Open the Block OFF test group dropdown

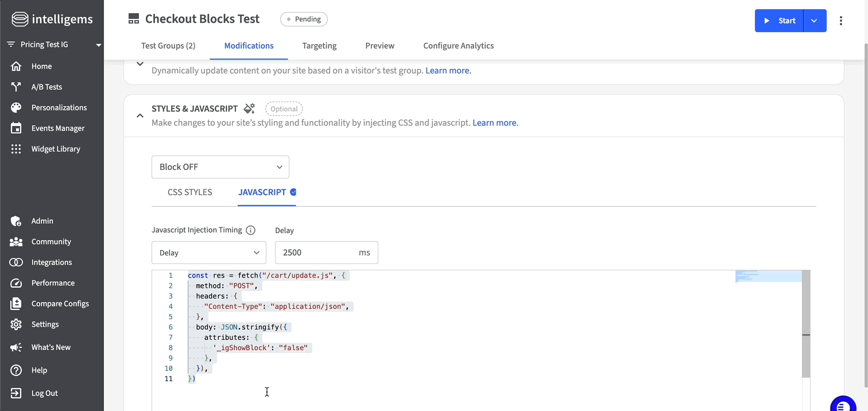click(220, 167)
